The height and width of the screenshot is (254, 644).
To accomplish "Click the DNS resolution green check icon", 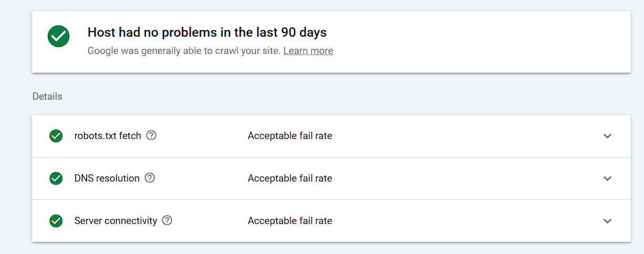I will tap(56, 178).
